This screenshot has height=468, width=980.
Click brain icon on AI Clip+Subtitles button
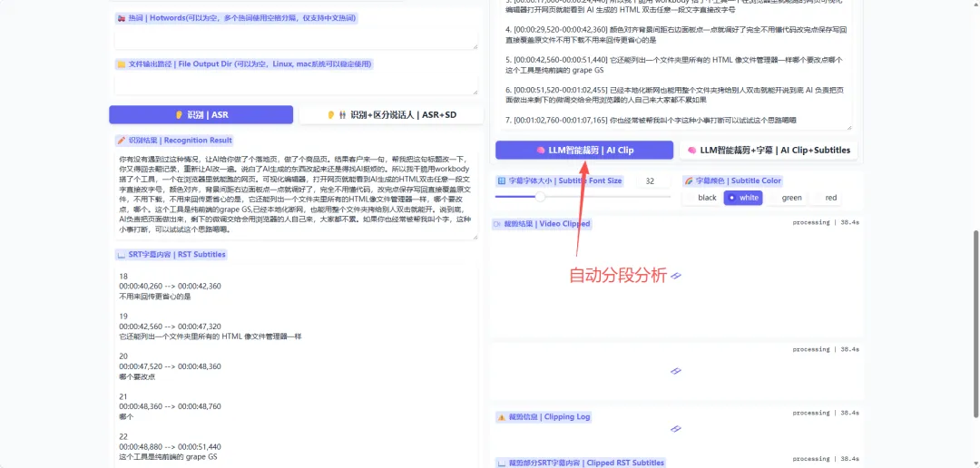coord(691,150)
